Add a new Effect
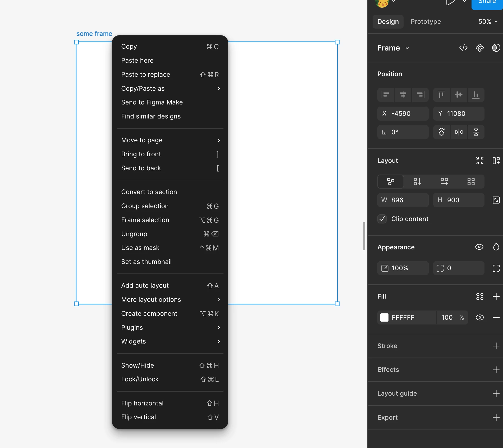The image size is (503, 448). 496,370
